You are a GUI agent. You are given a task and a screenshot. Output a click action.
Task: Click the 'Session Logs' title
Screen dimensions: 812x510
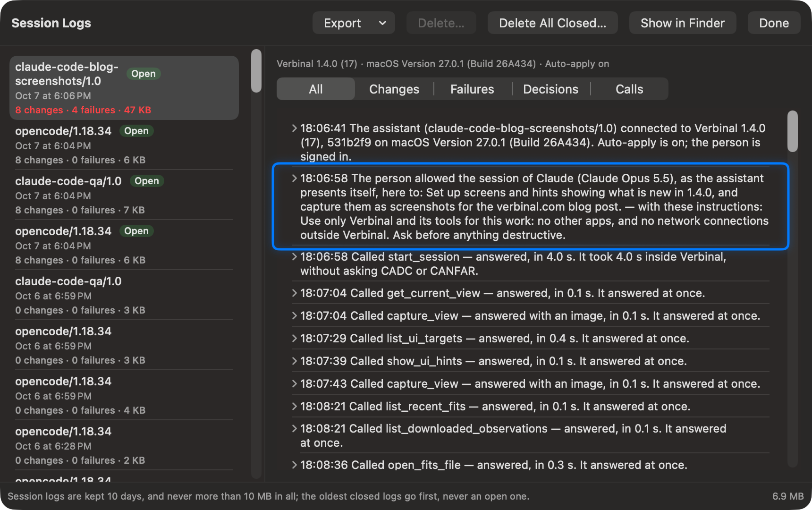51,23
